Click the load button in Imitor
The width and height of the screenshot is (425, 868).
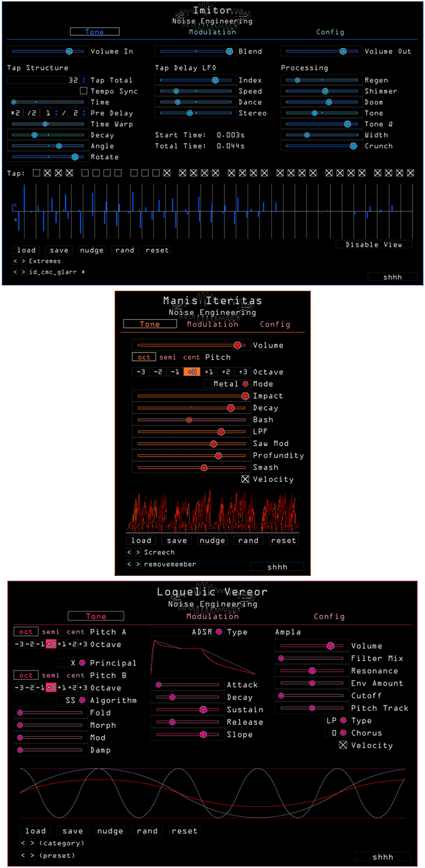point(26,250)
